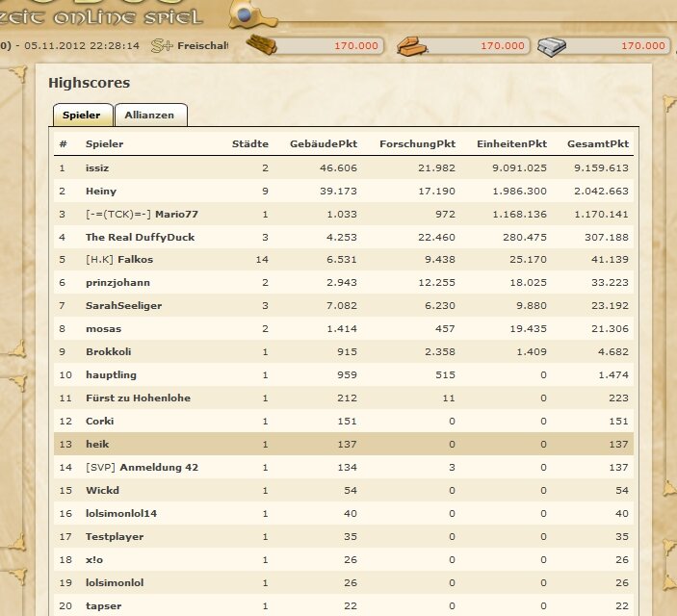This screenshot has width=677, height=616.
Task: Click the blue orb icon in header
Action: tap(246, 15)
